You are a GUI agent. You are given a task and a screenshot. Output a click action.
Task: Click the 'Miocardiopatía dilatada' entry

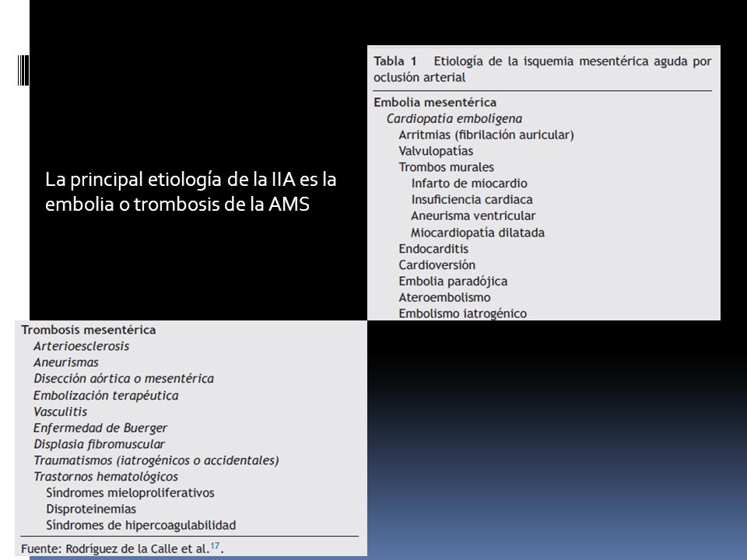477,233
